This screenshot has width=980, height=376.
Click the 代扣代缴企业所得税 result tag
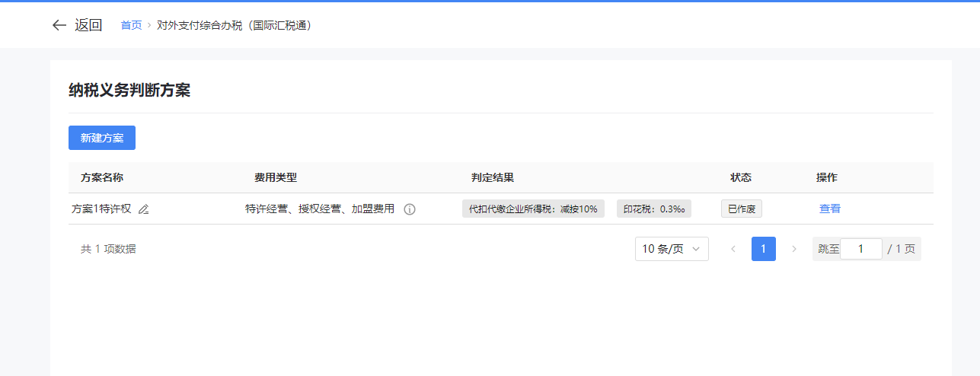(x=533, y=209)
